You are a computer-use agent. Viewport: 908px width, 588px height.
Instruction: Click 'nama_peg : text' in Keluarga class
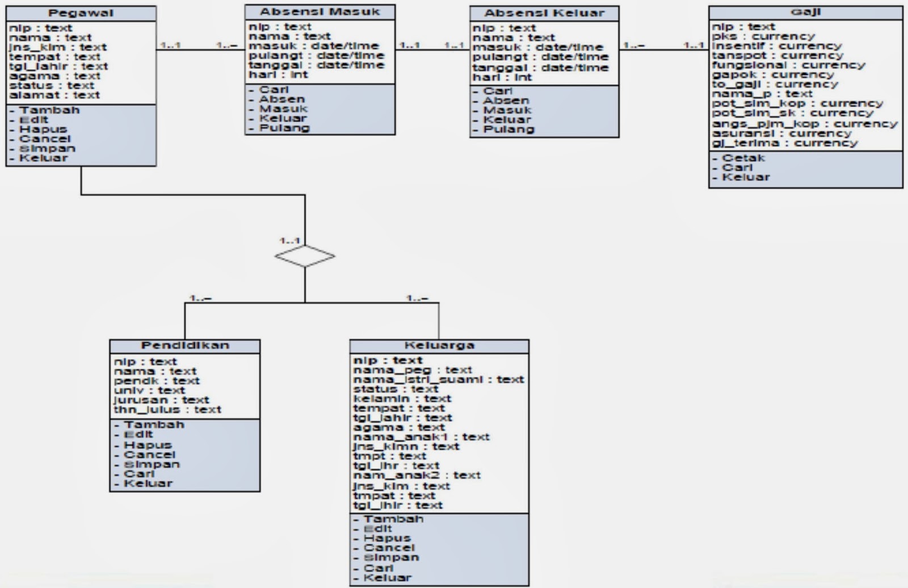412,370
